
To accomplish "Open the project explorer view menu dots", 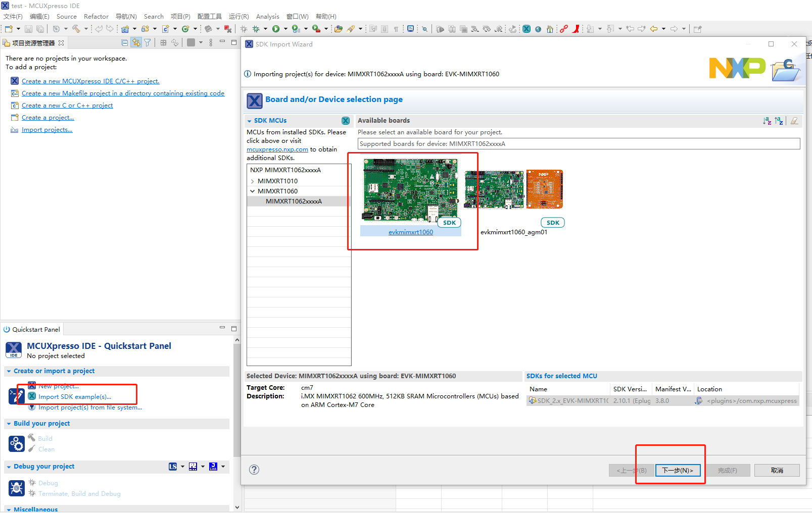I will (211, 43).
